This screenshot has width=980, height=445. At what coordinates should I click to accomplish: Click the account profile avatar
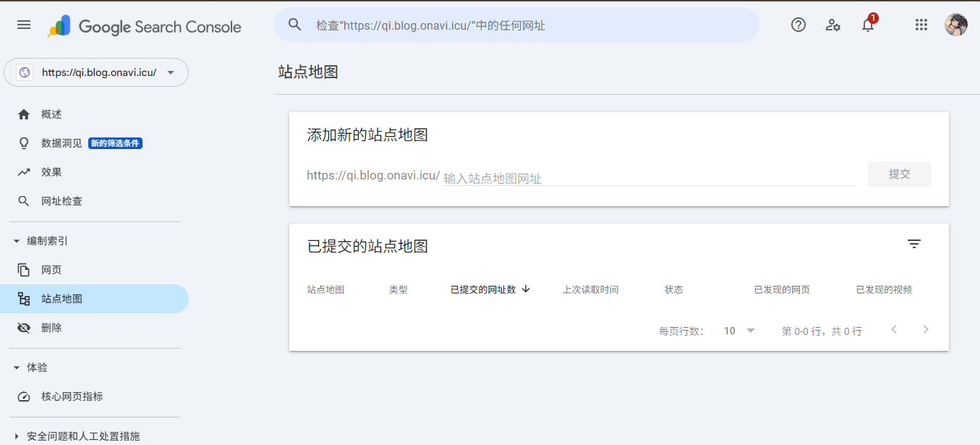[955, 25]
